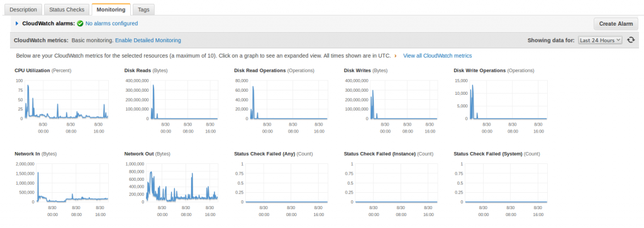Click the Status Check Failed (Any) title

click(x=265, y=154)
